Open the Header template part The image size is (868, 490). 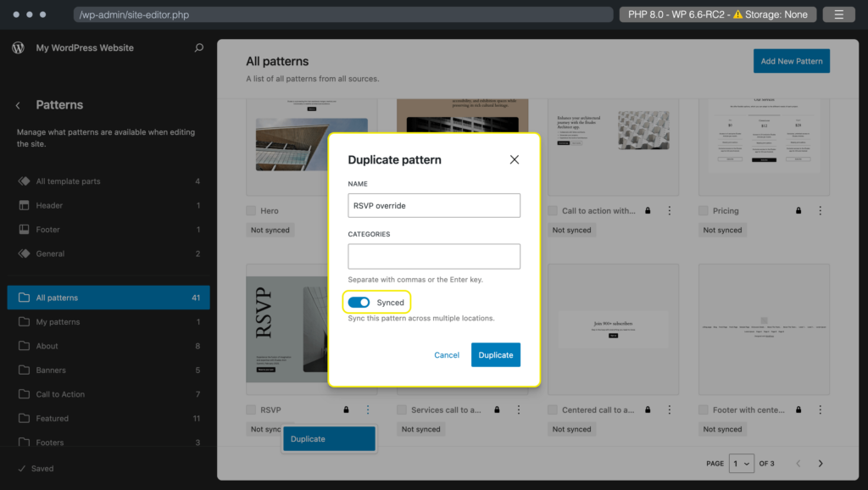[x=108, y=205]
